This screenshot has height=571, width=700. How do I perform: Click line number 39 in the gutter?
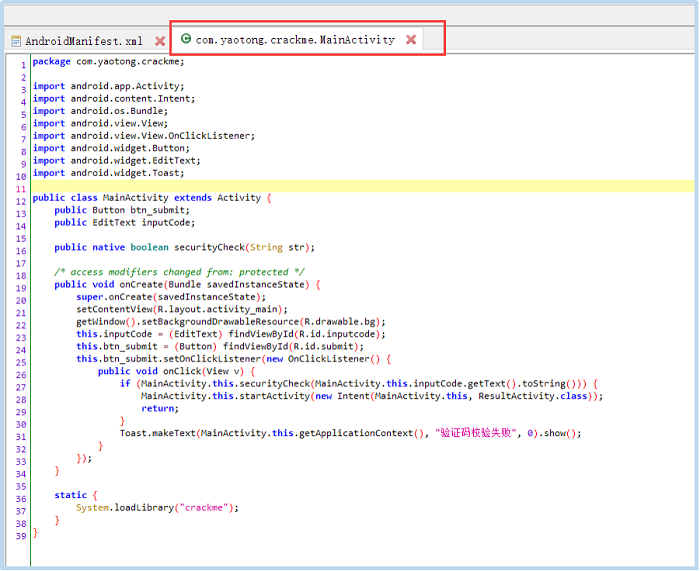click(x=21, y=536)
